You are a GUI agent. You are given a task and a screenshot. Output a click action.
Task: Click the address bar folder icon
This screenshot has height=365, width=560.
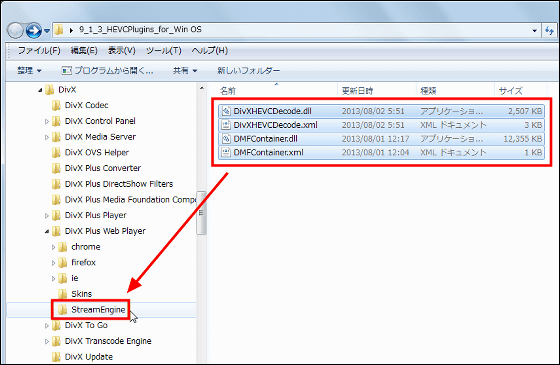click(59, 30)
